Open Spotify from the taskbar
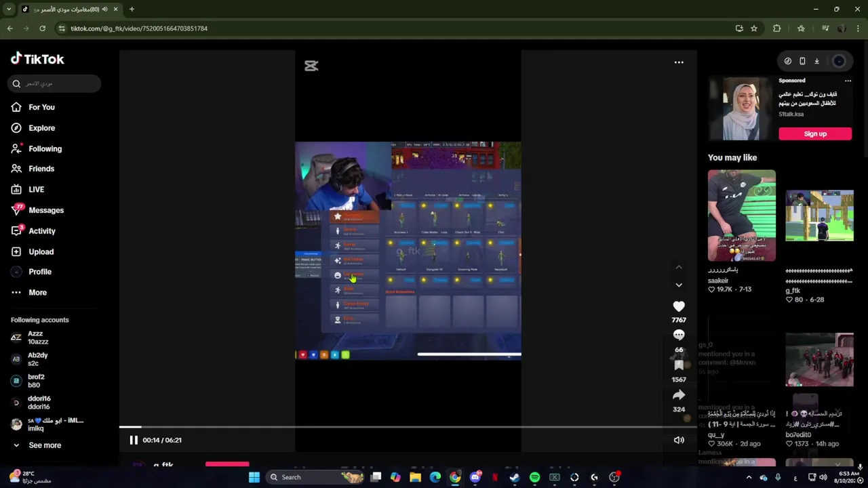Image resolution: width=868 pixels, height=488 pixels. coord(534,477)
